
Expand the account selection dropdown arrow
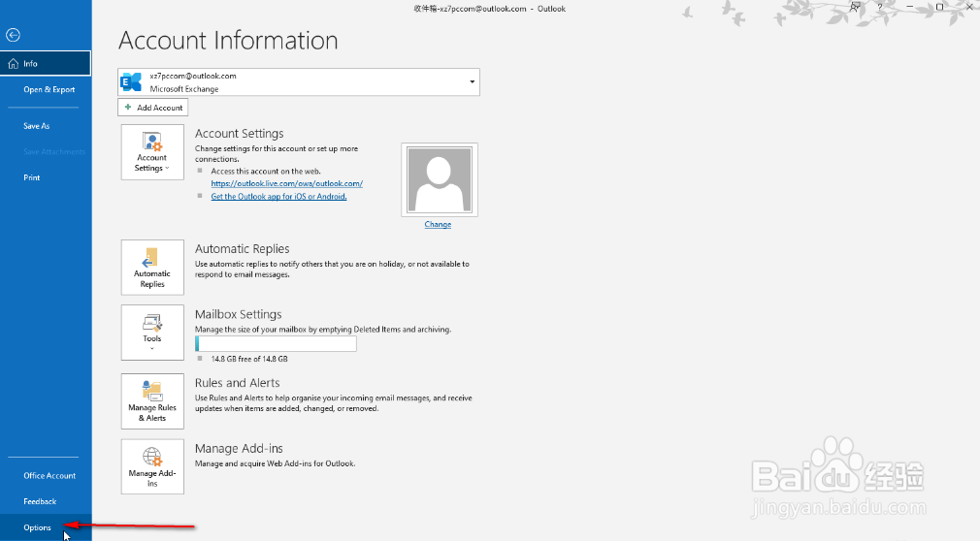coord(472,81)
